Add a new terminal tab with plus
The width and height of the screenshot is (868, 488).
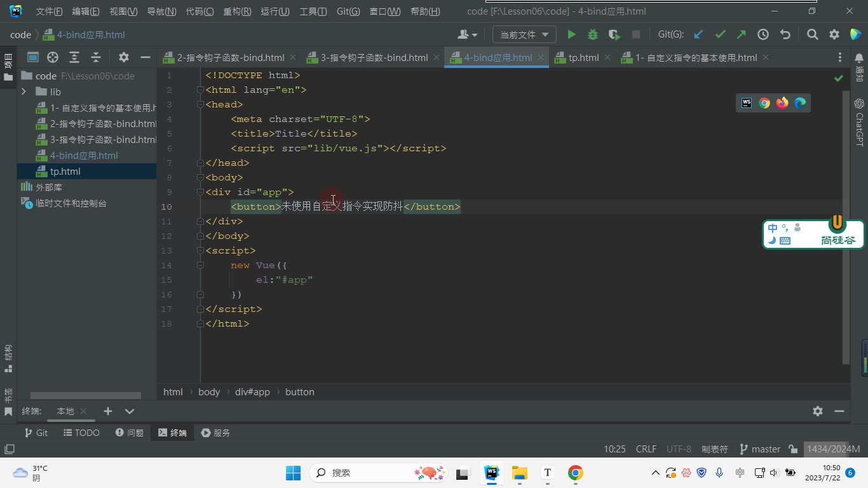click(108, 411)
